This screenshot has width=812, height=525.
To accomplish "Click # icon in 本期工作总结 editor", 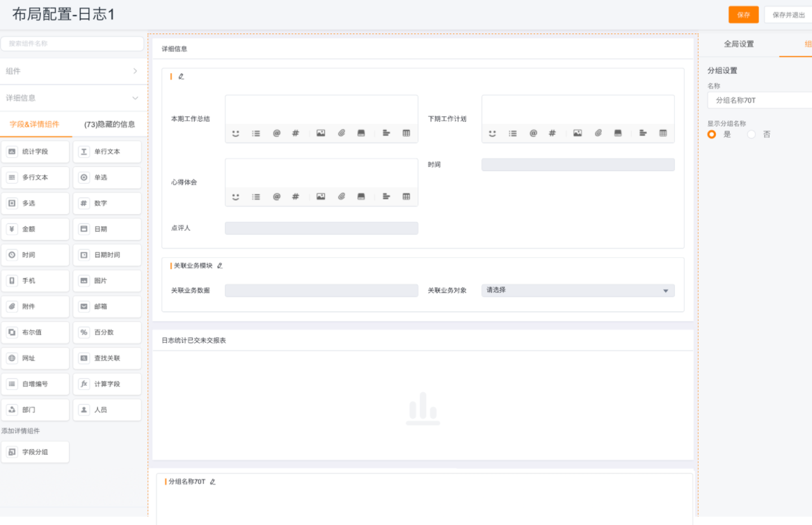I will coord(296,133).
